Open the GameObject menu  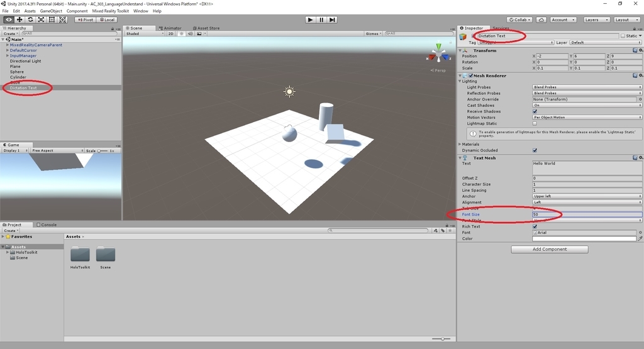tap(51, 11)
